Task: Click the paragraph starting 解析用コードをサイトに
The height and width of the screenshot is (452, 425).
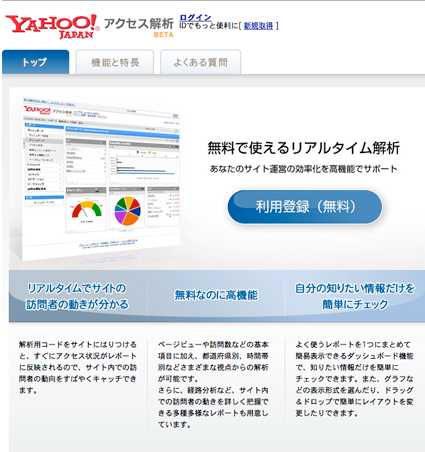Action: tap(78, 367)
